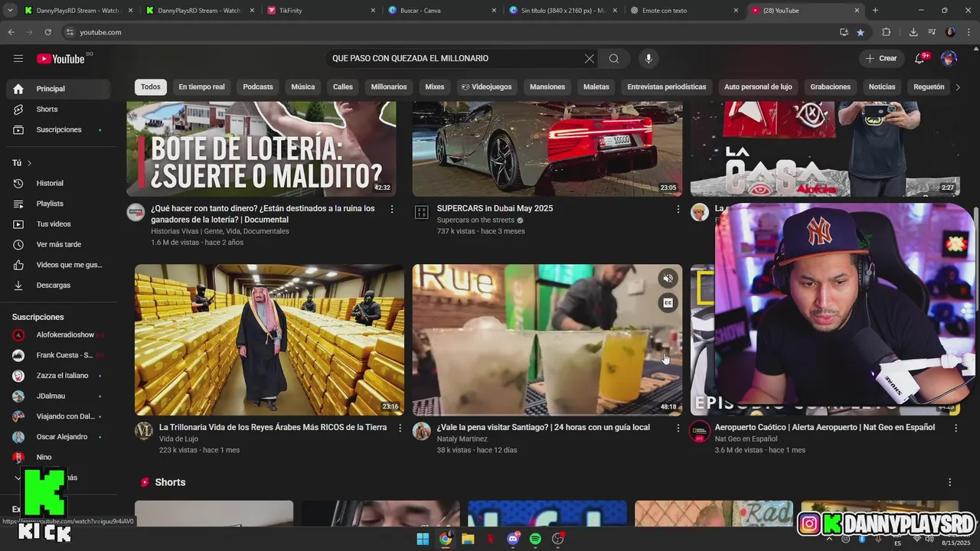This screenshot has width=980, height=551.
Task: Open File Explorer from the taskbar
Action: [468, 540]
